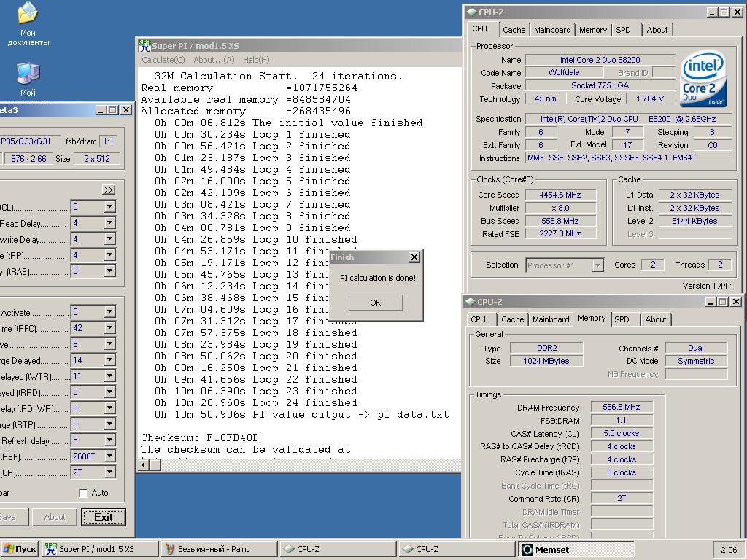Select the About tab in top CPU-Z

(x=657, y=30)
